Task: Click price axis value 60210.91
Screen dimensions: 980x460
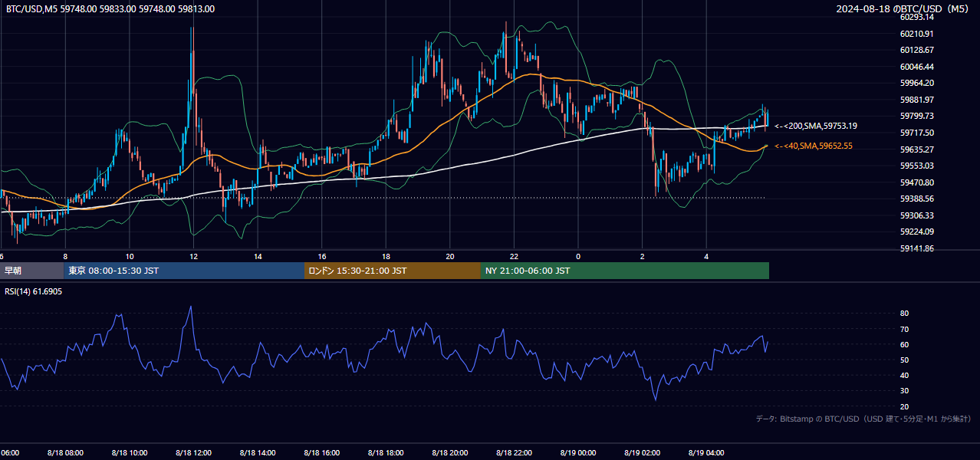Action: [917, 34]
